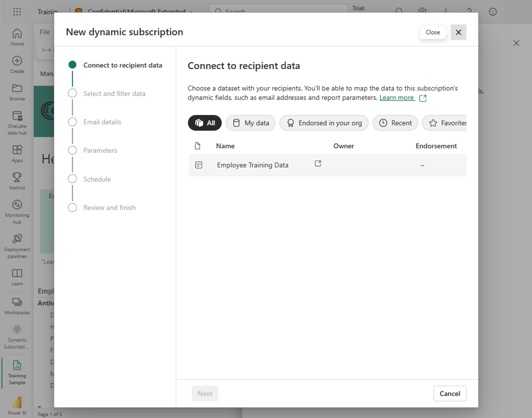Click the Cancel button
Screen dimensions: 532x418
450,393
